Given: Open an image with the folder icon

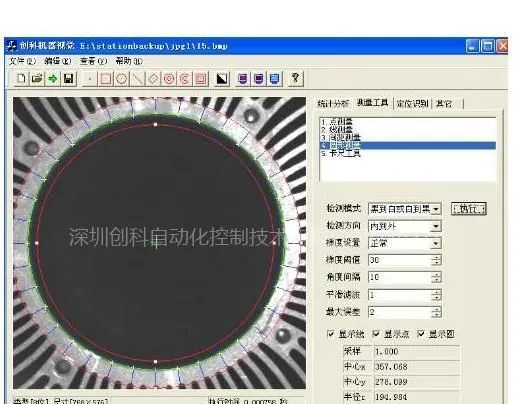Looking at the screenshot, I should point(37,79).
